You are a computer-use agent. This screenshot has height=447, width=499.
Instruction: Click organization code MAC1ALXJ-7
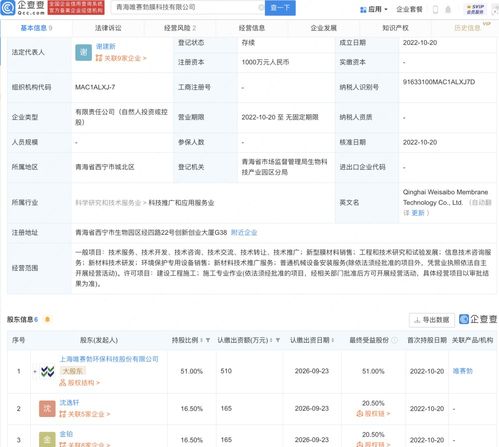pyautogui.click(x=95, y=87)
